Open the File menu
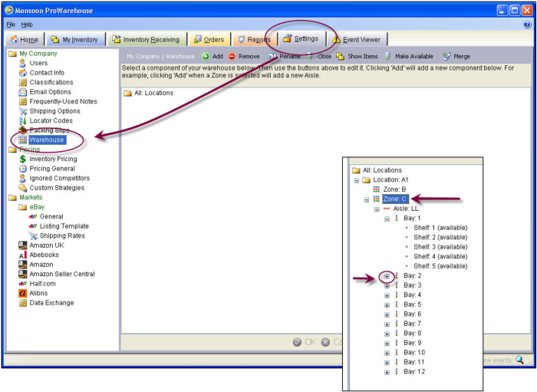 pos(11,25)
